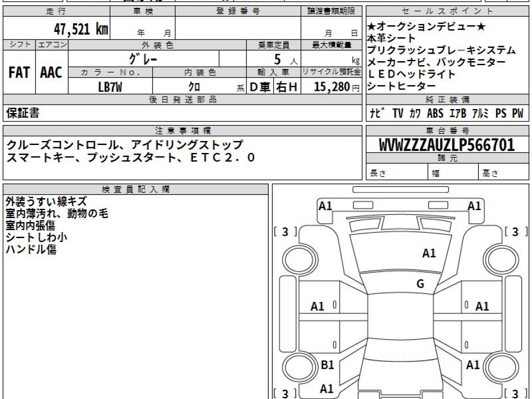Select the ナビ equipment label

point(378,113)
